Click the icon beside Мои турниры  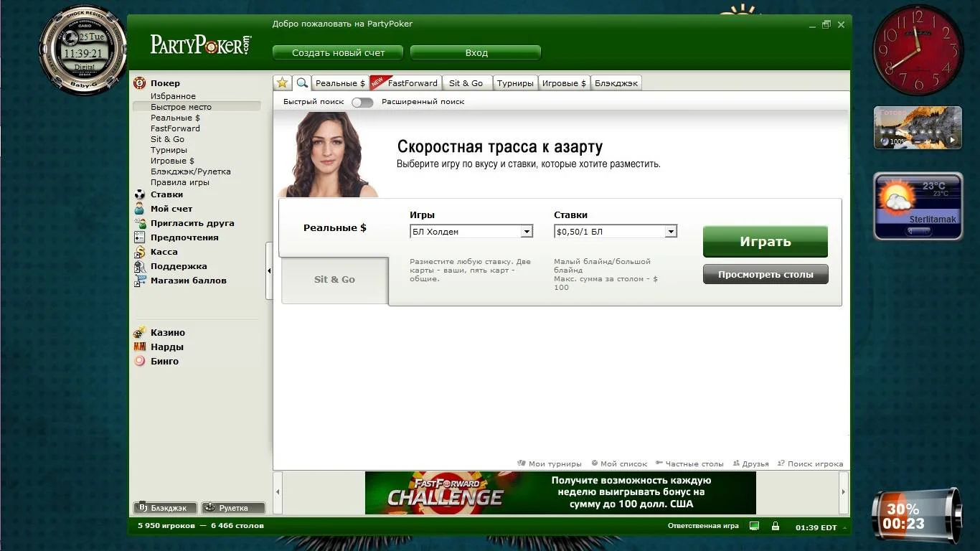[x=522, y=463]
